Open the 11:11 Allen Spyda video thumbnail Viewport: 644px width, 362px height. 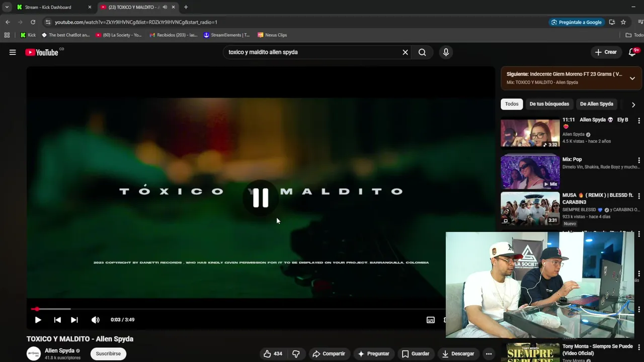(530, 133)
